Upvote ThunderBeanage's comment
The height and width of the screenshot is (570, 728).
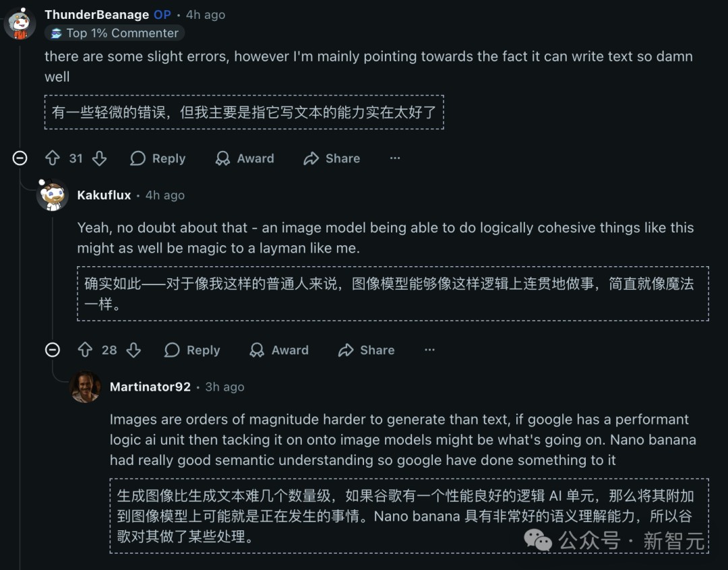[53, 158]
